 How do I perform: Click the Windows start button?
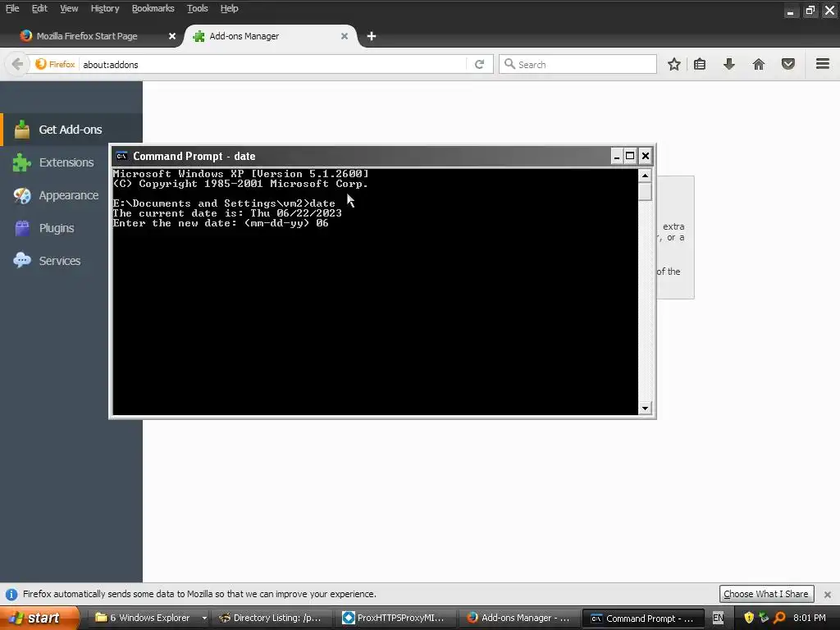(39, 619)
